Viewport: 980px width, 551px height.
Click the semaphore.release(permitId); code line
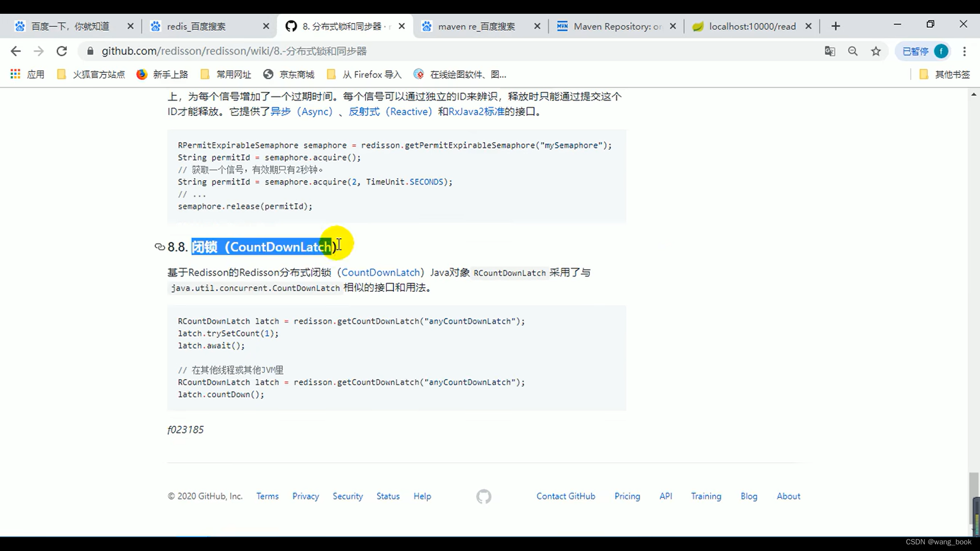245,206
